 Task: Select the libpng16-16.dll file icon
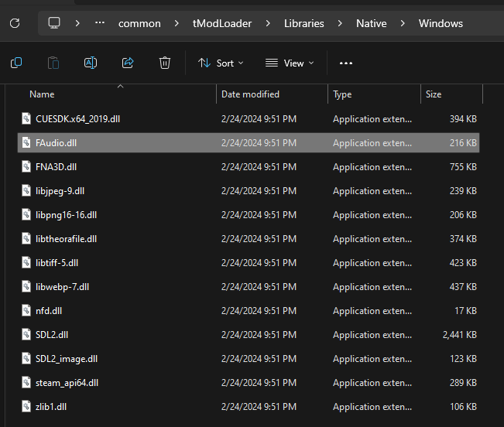point(26,214)
